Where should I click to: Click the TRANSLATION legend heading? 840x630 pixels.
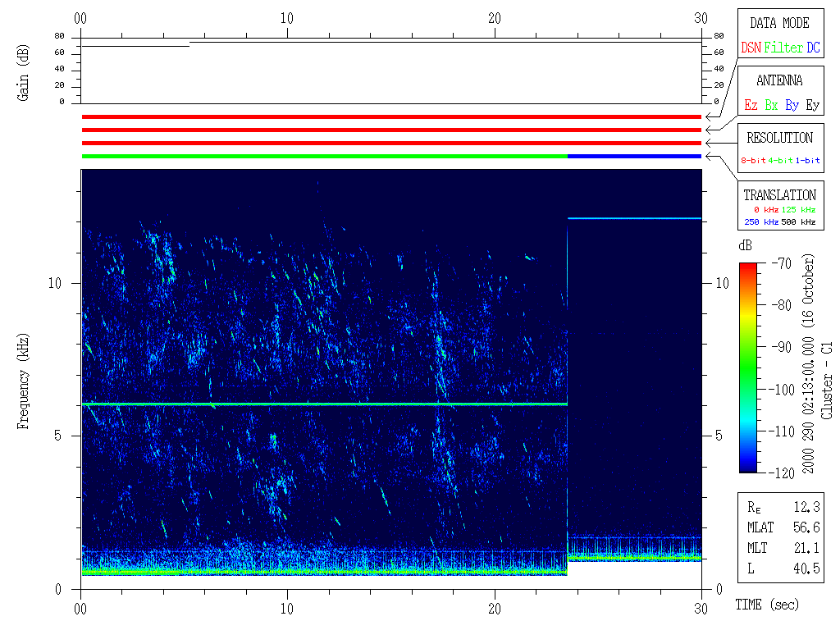tap(779, 195)
